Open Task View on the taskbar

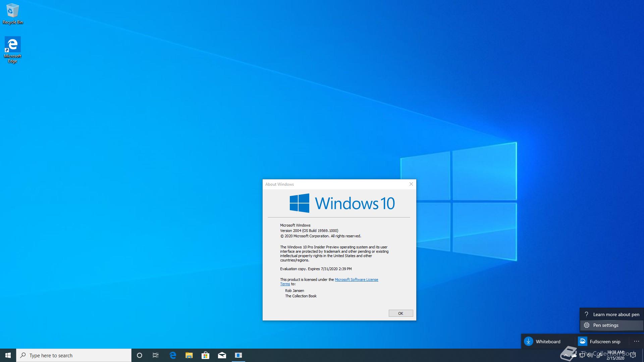156,355
